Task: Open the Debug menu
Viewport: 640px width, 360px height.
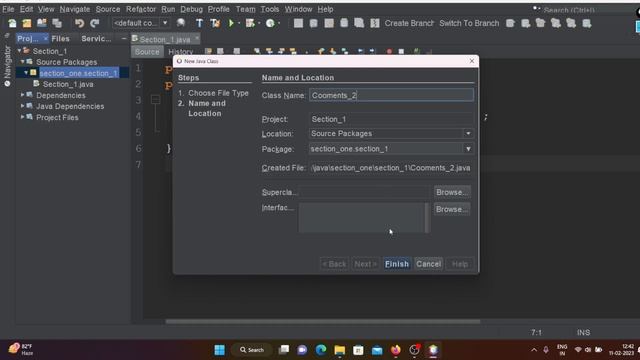Action: (x=191, y=9)
